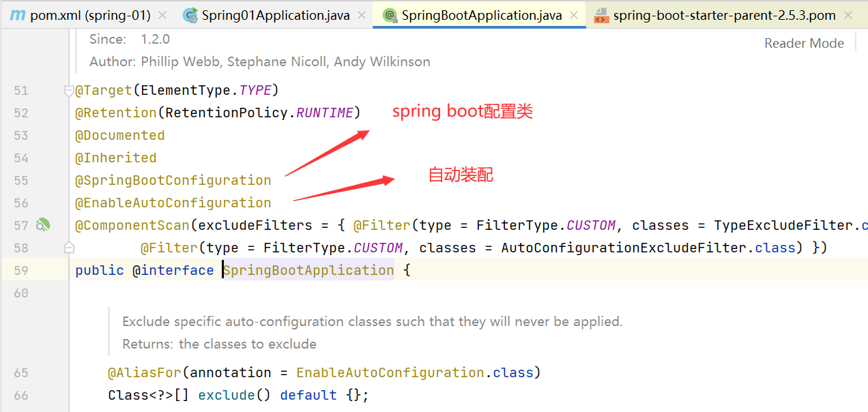Screen dimensions: 868x412
Task: Click the @Inherited annotation
Action: pos(116,158)
